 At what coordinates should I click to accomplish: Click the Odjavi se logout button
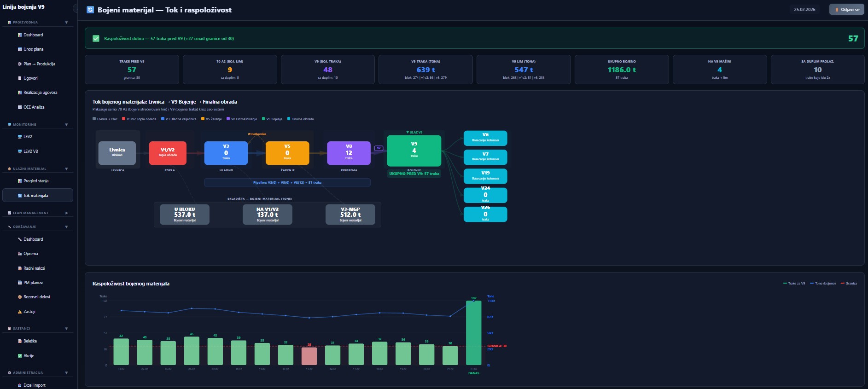click(x=846, y=10)
